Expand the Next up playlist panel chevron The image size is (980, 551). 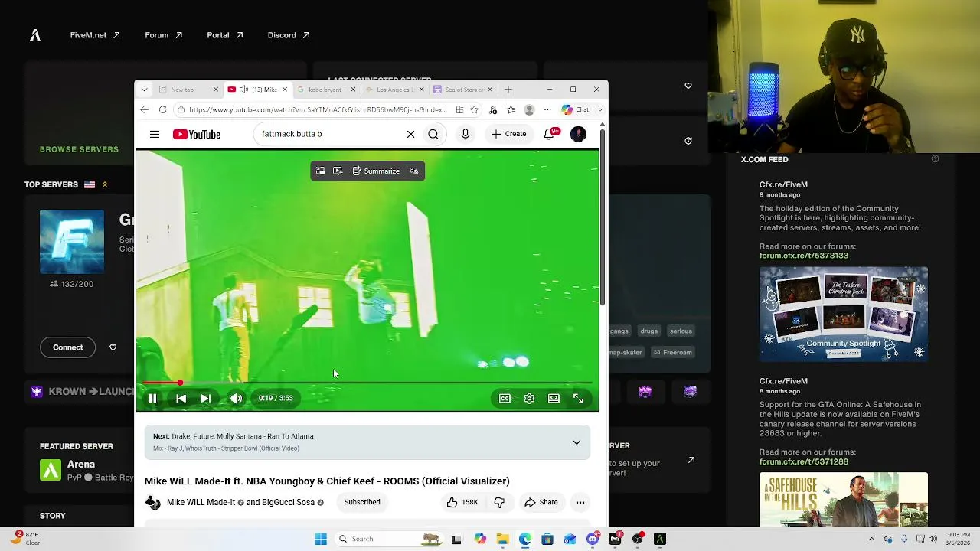click(577, 442)
